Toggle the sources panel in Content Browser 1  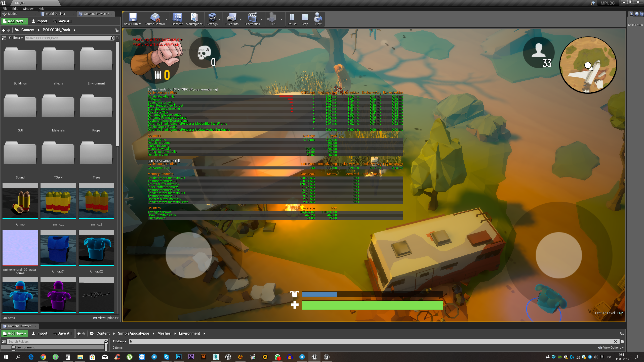click(x=4, y=341)
